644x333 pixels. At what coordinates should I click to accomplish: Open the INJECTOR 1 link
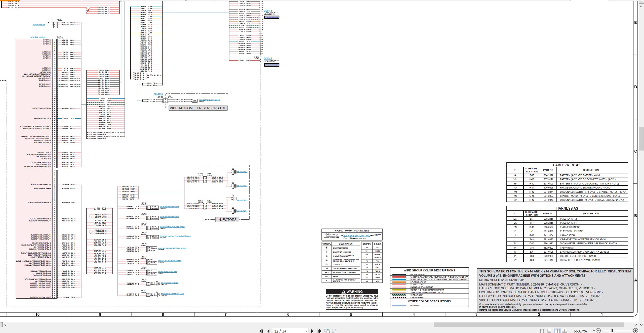point(242,172)
